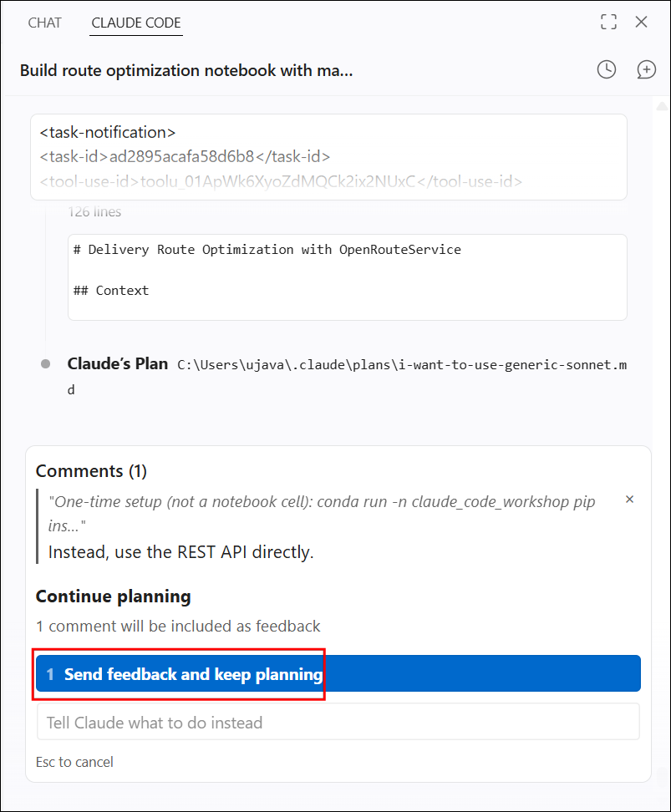671x812 pixels.
Task: Open the i-want-to-use-generic-sonnet.md plan path
Action: coord(402,365)
